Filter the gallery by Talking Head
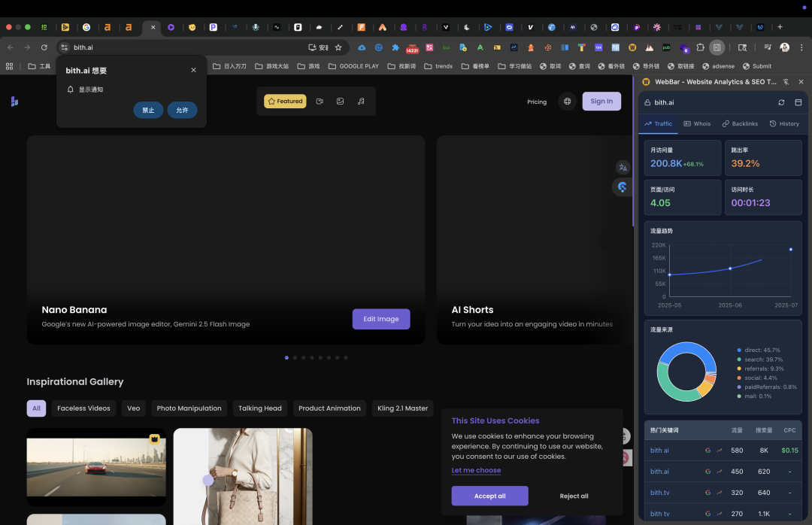The height and width of the screenshot is (525, 812). 260,408
